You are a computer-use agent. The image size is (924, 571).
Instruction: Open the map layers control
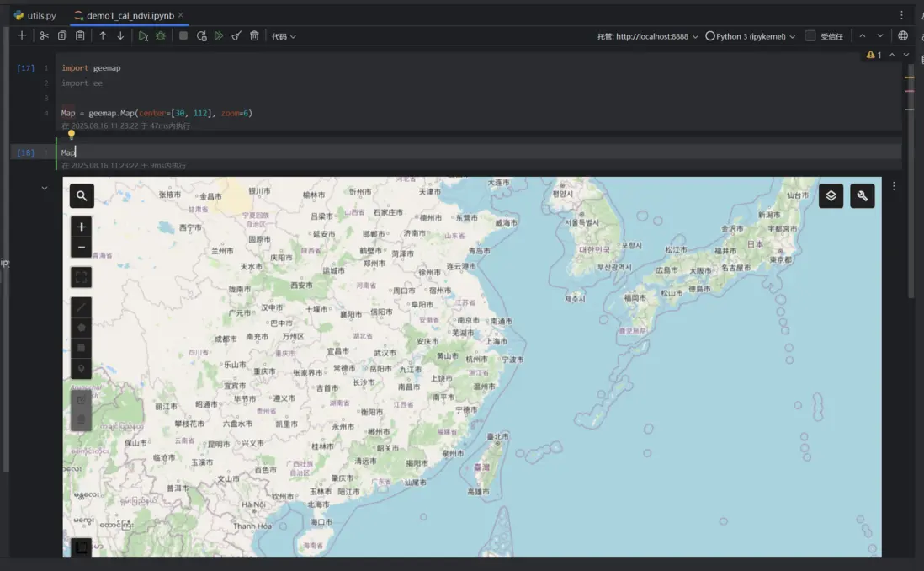pyautogui.click(x=831, y=196)
